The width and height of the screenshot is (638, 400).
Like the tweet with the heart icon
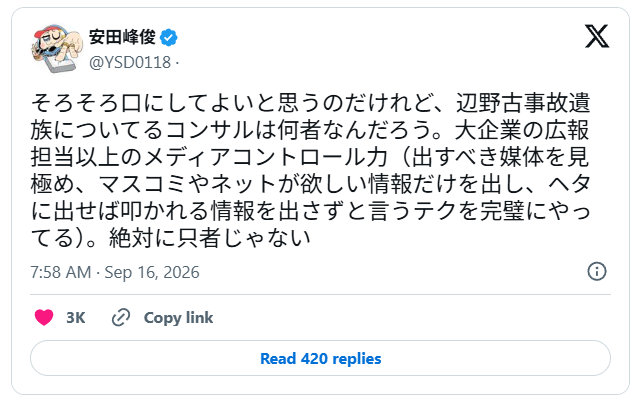click(x=44, y=317)
